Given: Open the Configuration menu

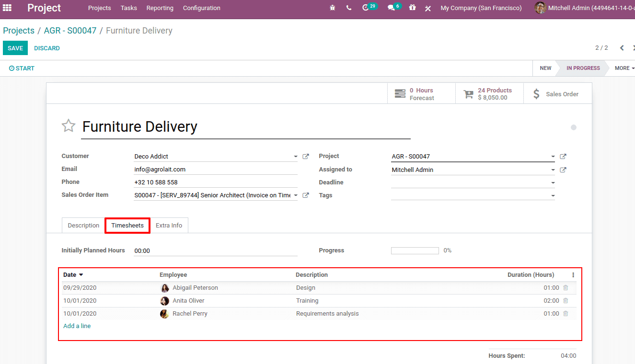Looking at the screenshot, I should (x=201, y=8).
